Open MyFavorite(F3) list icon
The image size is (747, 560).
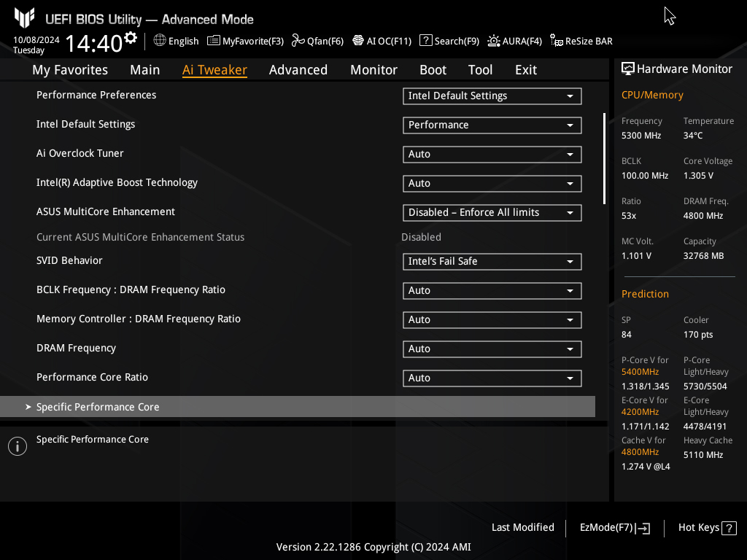point(214,41)
